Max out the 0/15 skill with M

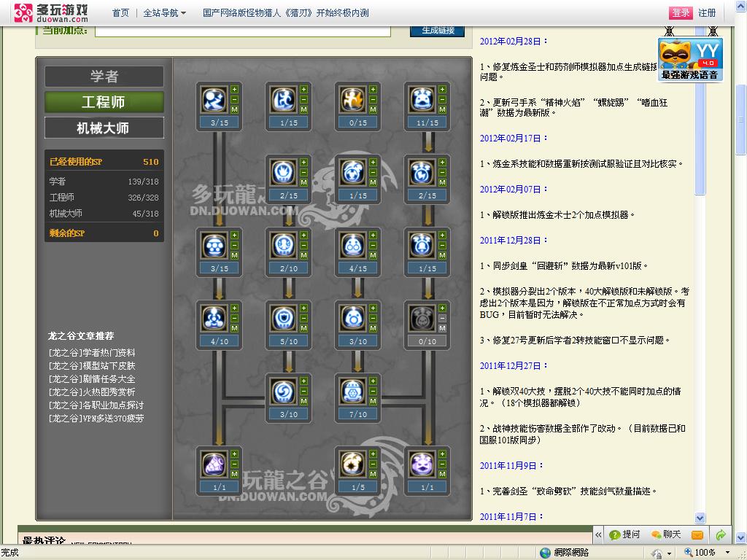373,109
